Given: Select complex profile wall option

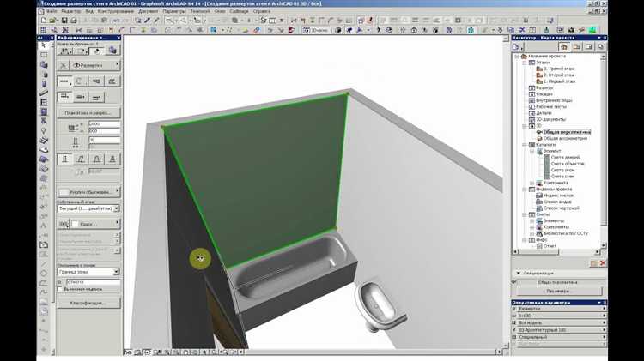Looking at the screenshot, I should pyautogui.click(x=112, y=159).
